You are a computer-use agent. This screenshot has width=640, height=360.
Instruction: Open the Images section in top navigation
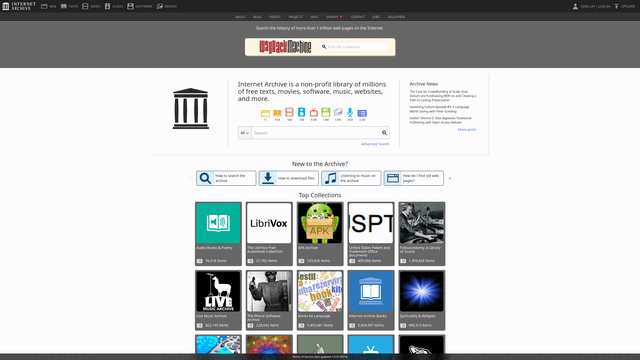click(167, 6)
